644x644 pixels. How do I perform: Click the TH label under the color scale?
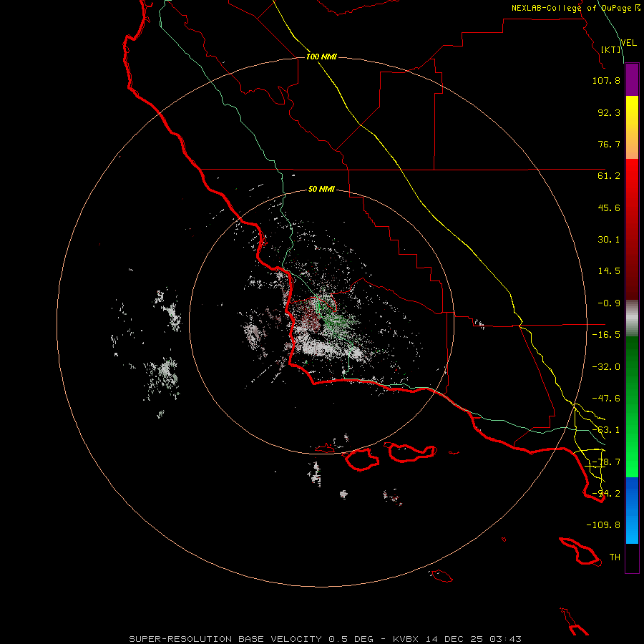pyautogui.click(x=615, y=557)
